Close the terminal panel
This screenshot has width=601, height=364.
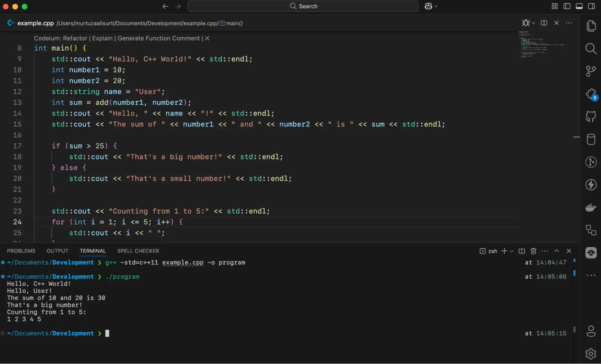pos(569,251)
